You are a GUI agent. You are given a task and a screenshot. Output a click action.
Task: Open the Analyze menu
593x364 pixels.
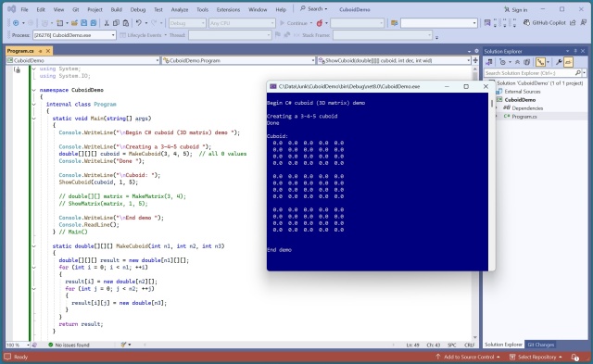pos(180,9)
